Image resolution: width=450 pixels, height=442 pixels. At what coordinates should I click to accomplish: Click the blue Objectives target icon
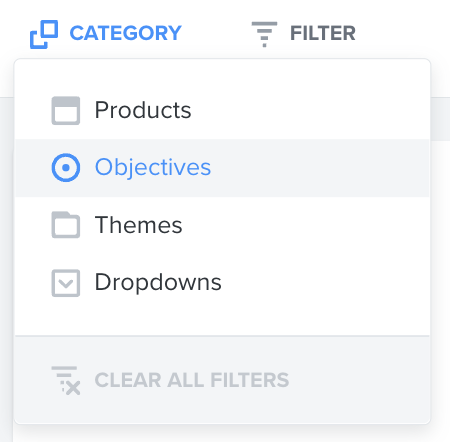point(66,168)
